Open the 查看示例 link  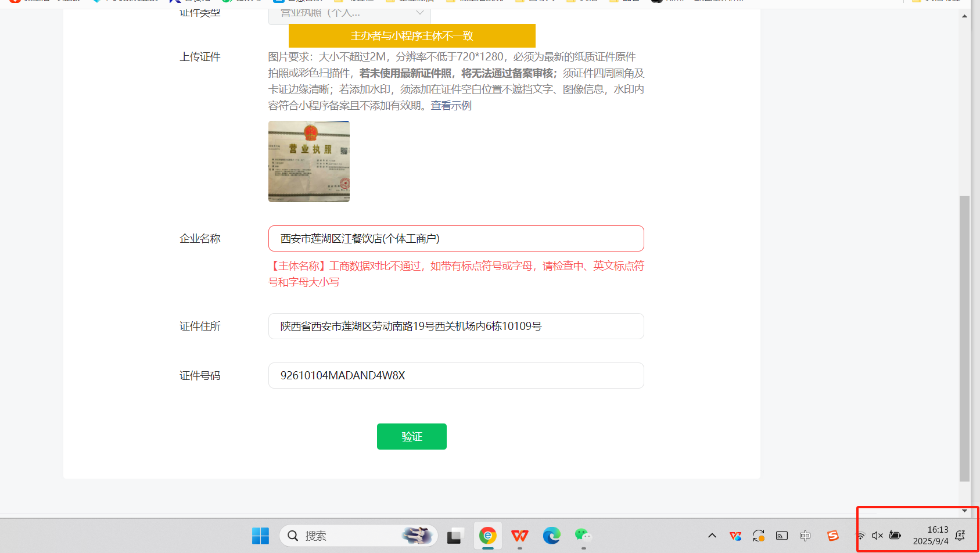pyautogui.click(x=451, y=106)
